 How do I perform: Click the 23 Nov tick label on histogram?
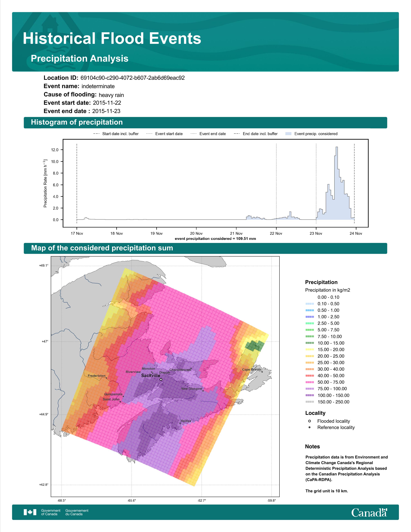click(x=316, y=233)
